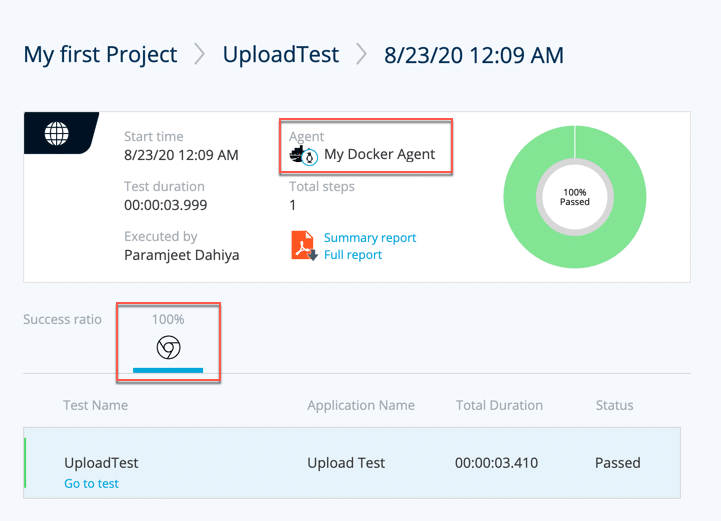Click the Start time label
721x521 pixels.
(x=154, y=137)
